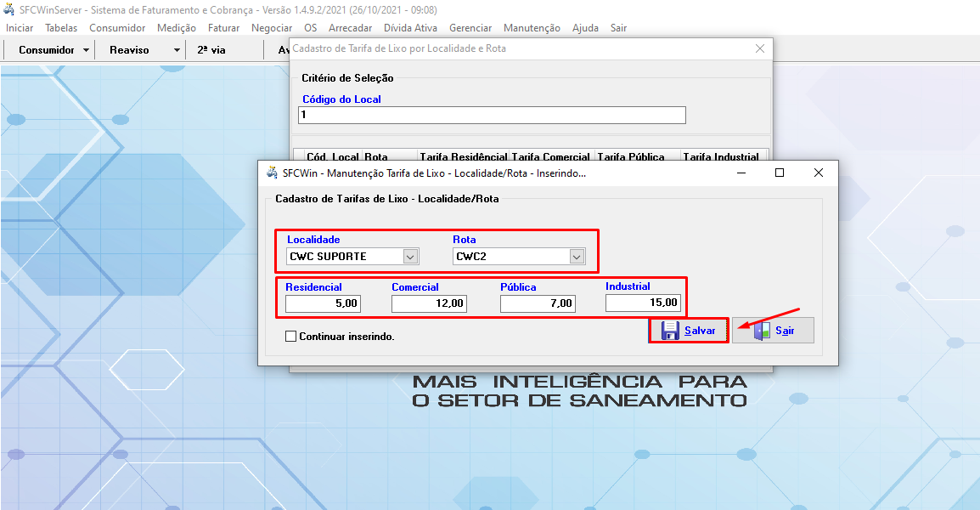980x510 pixels.
Task: Click the SFCWinServer icon in the title bar
Action: (8, 9)
